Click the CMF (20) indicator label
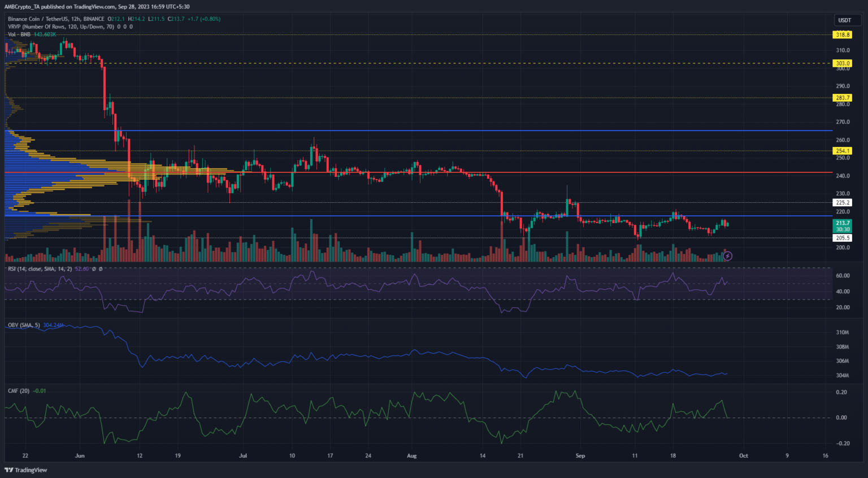The width and height of the screenshot is (868, 478). click(x=19, y=391)
